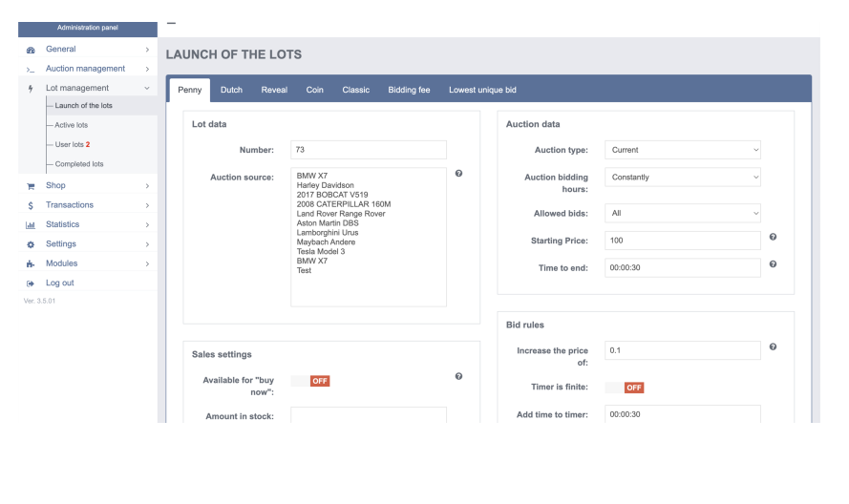
Task: Click the sidebar collapse dash above the title
Action: click(x=171, y=23)
